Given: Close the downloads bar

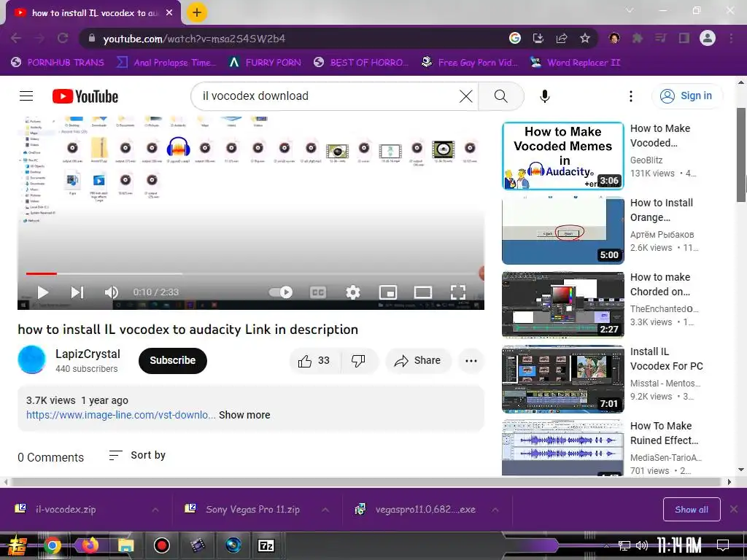Looking at the screenshot, I should (734, 510).
